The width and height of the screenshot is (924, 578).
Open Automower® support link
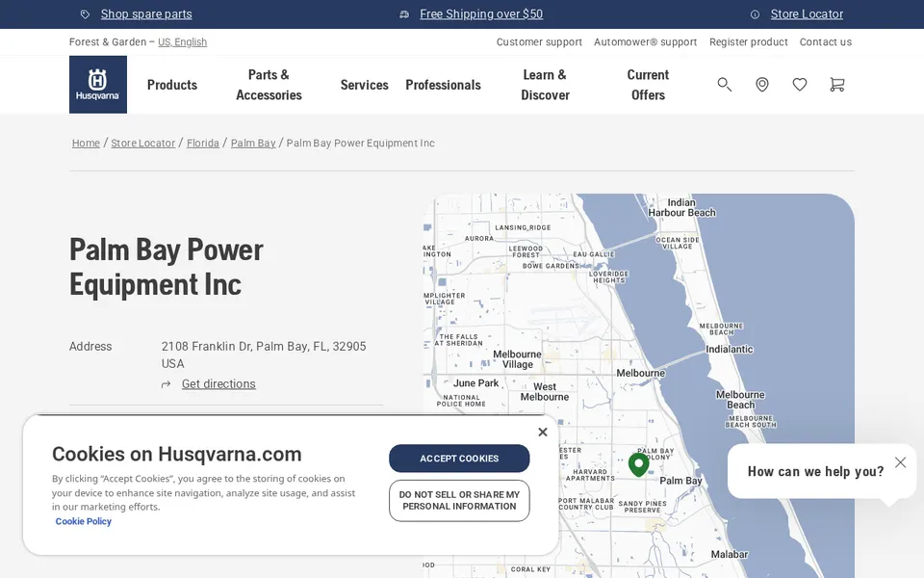click(x=645, y=41)
